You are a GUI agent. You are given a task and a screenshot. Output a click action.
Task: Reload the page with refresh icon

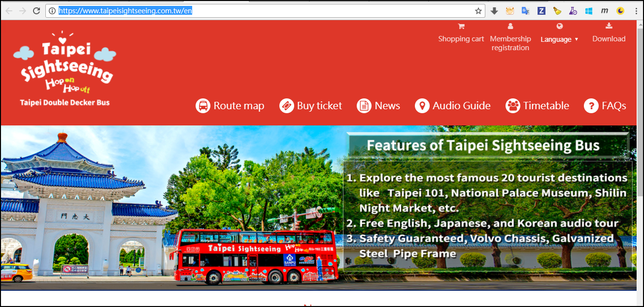[x=36, y=11]
